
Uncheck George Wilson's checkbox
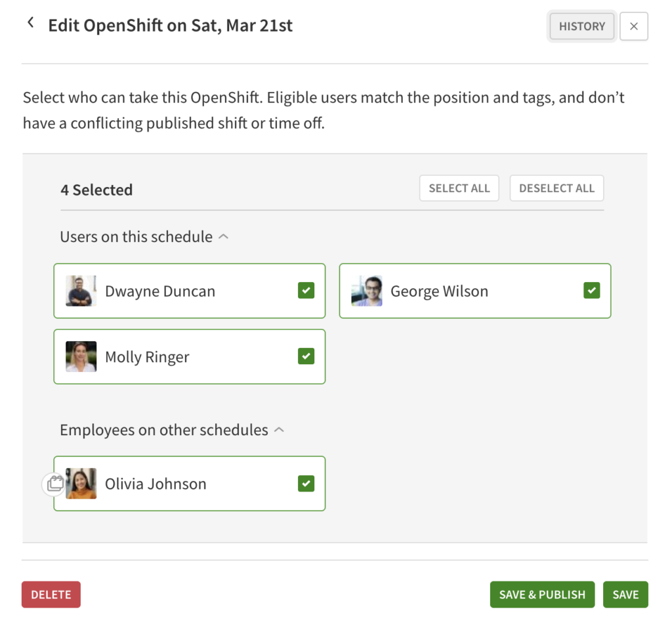click(x=591, y=290)
